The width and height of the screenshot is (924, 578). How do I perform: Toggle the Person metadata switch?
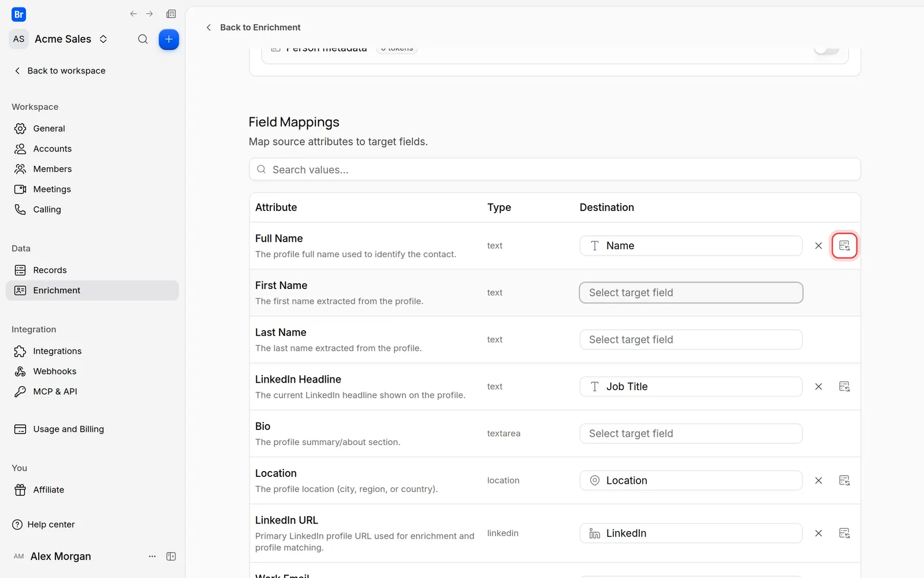(826, 50)
